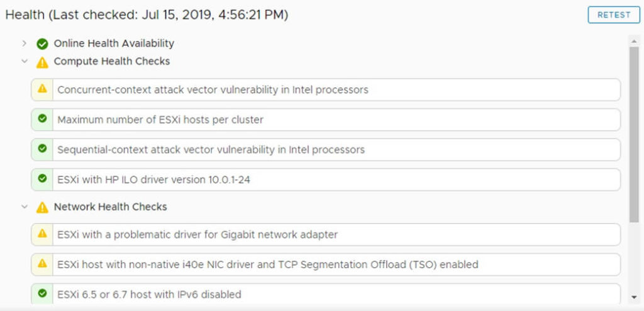This screenshot has height=311, width=644.
Task: Click the warning triangle beside Network Health Checks
Action: tap(42, 207)
